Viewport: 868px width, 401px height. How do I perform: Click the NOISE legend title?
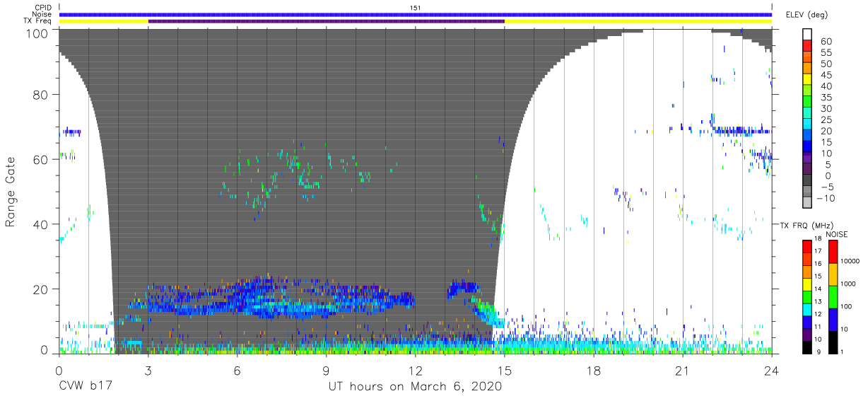tap(837, 233)
